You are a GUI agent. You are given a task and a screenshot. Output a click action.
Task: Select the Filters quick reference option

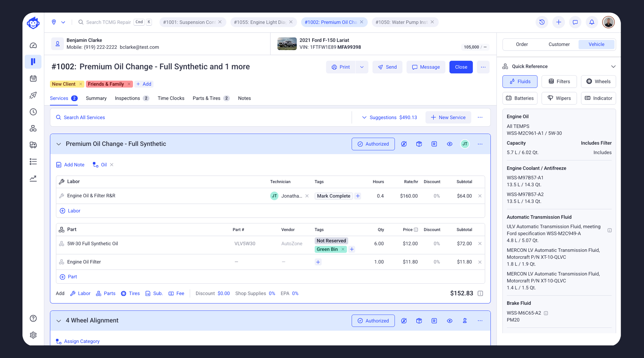pyautogui.click(x=559, y=81)
